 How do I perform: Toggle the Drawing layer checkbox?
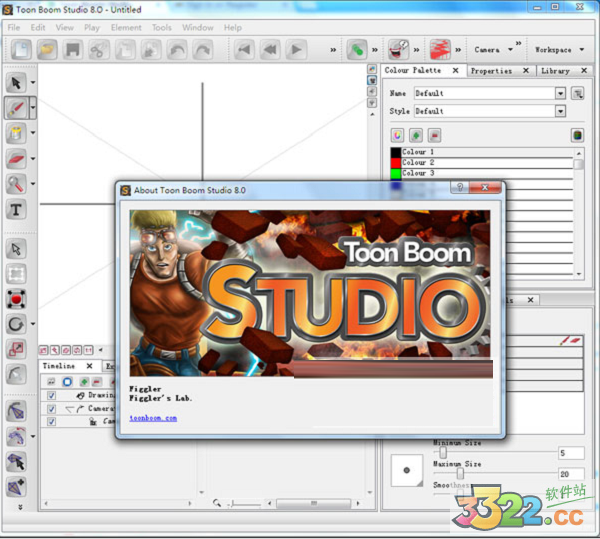[51, 396]
